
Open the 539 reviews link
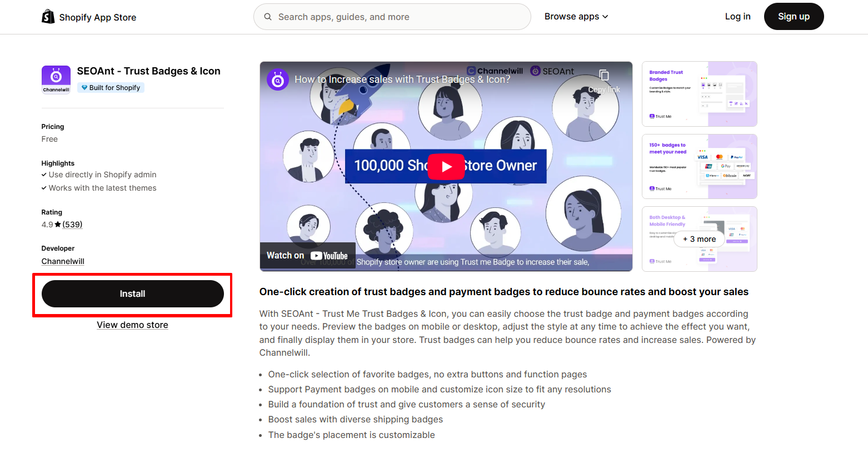coord(72,225)
